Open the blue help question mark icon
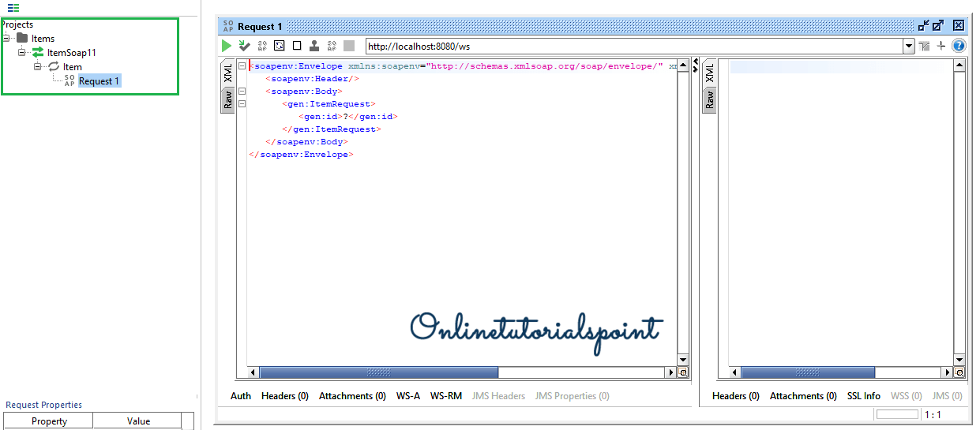 point(959,47)
